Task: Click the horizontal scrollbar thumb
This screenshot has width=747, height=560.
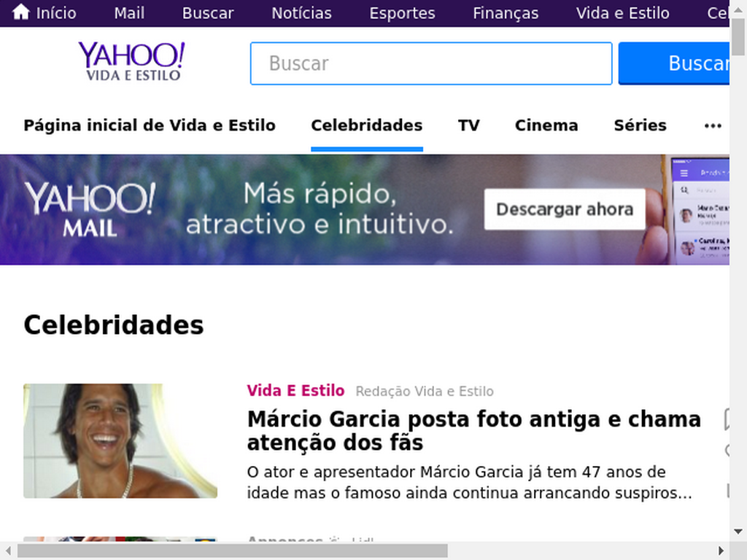Action: [x=233, y=551]
